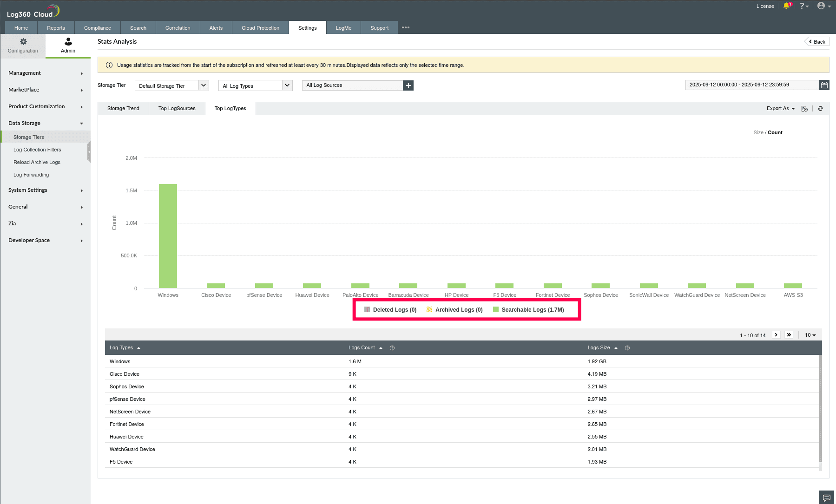836x504 pixels.
Task: Open Reload Archive Logs
Action: click(37, 162)
